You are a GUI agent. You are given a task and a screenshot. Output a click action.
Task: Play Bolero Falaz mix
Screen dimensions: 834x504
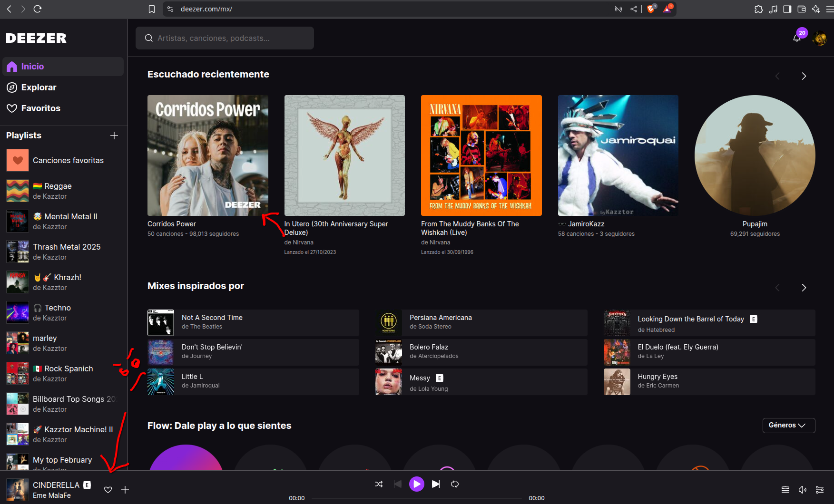[x=481, y=352]
